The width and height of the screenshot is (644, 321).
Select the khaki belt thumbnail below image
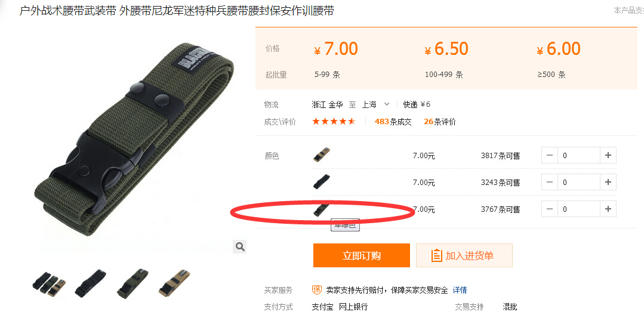174,283
